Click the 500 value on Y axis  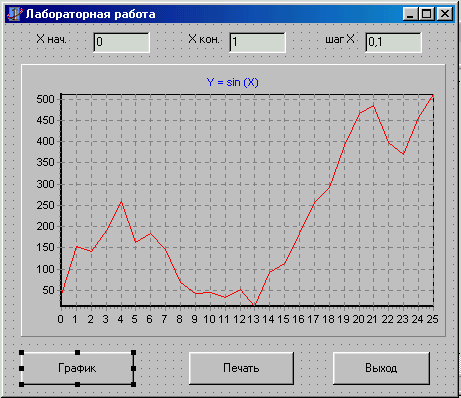click(45, 99)
